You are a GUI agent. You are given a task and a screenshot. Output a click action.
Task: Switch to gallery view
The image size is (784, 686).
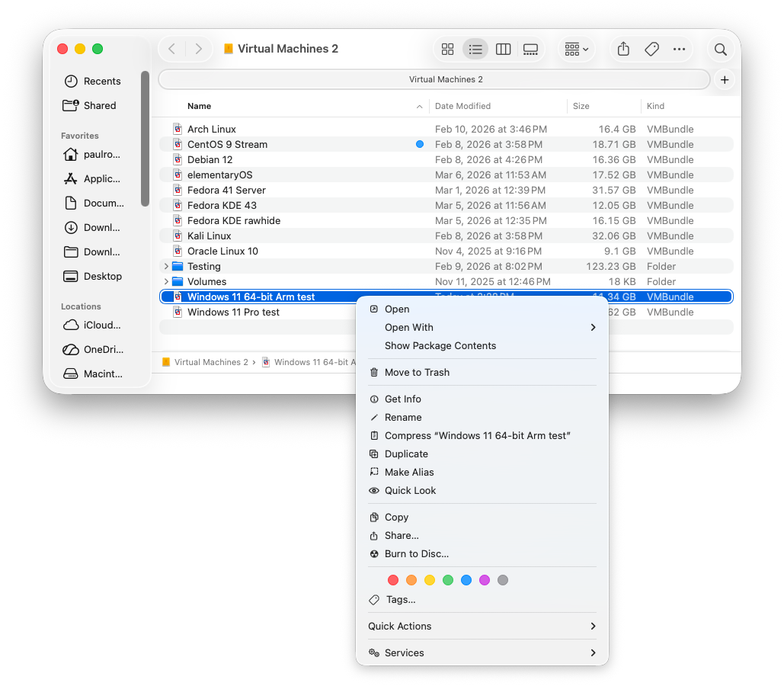click(x=530, y=49)
